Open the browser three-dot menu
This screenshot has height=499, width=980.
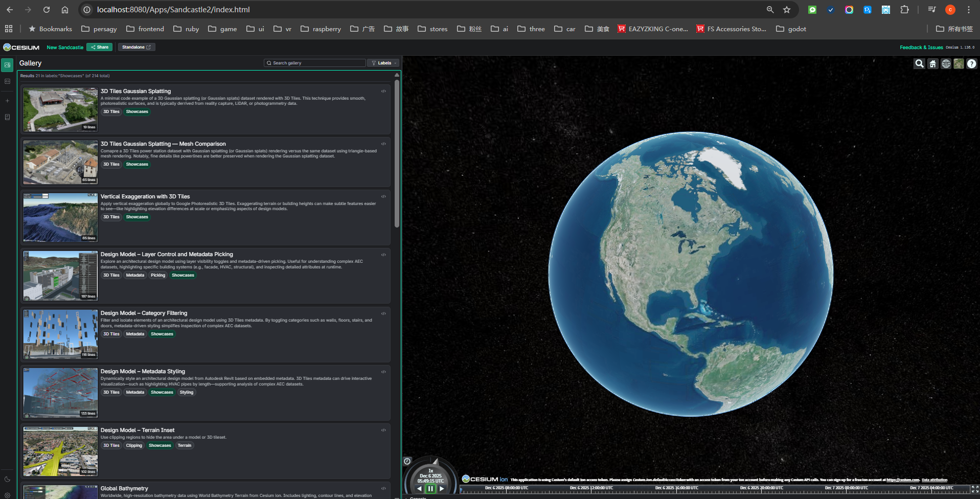click(x=969, y=10)
